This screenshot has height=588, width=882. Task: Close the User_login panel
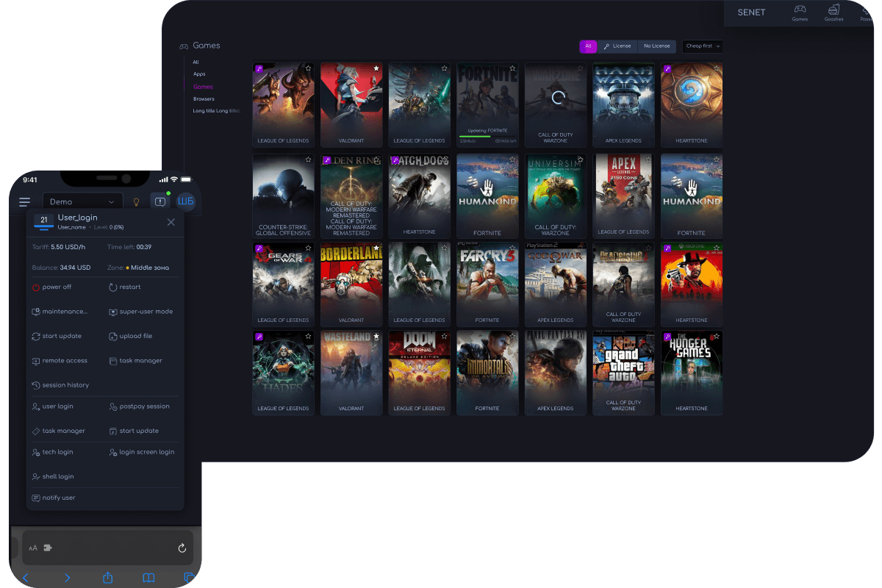coord(171,222)
